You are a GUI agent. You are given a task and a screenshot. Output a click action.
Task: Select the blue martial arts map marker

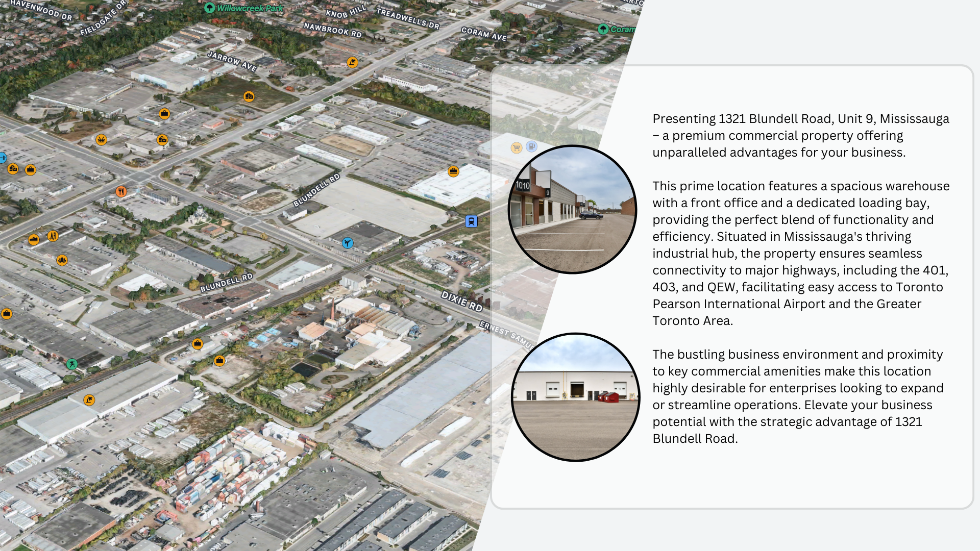[348, 243]
